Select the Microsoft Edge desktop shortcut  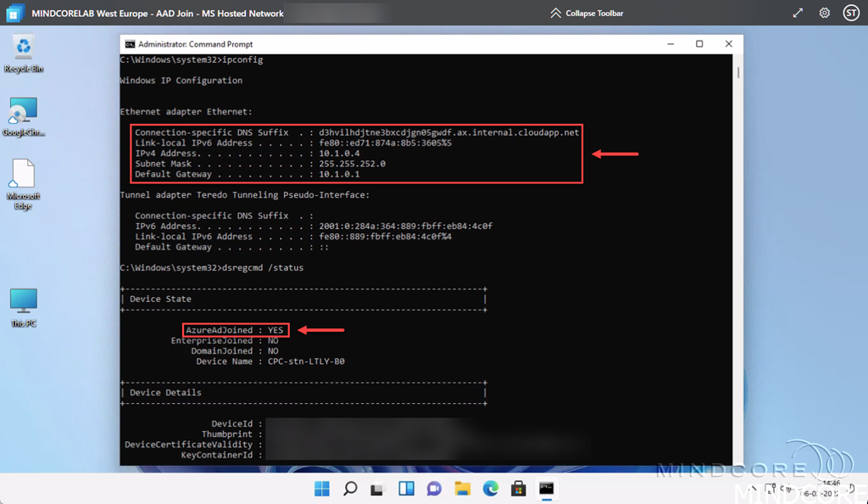tap(23, 178)
